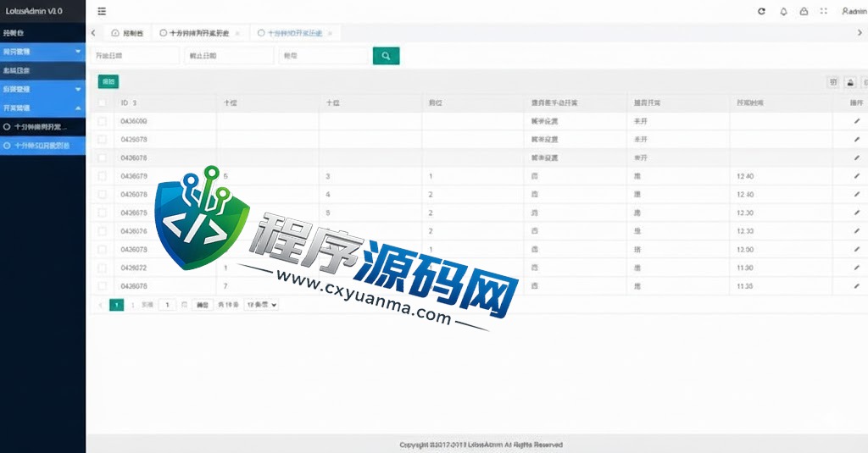Image resolution: width=868 pixels, height=453 pixels.
Task: Open notifications via the bell icon
Action: [x=783, y=11]
